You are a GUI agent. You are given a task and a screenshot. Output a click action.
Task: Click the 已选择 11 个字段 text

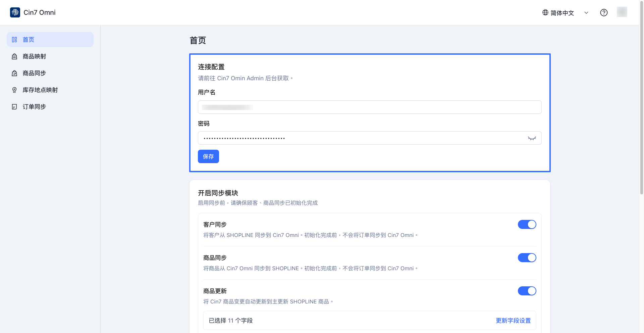(x=231, y=321)
